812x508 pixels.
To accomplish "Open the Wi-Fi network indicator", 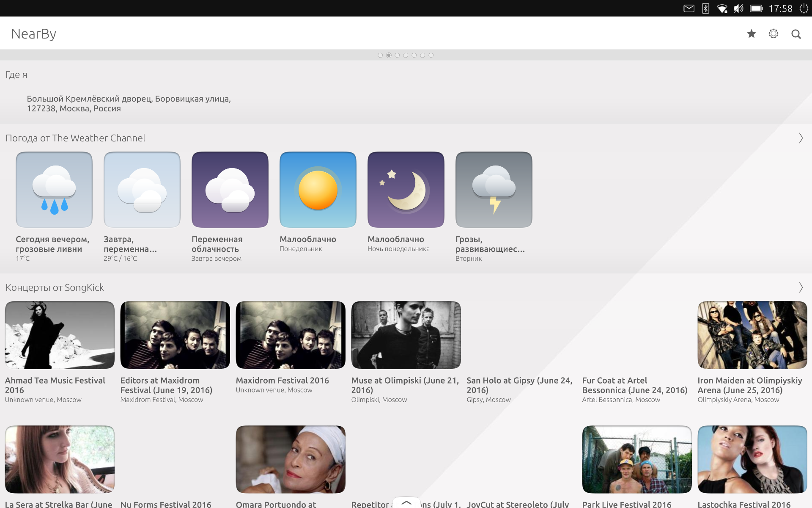I will (x=722, y=8).
